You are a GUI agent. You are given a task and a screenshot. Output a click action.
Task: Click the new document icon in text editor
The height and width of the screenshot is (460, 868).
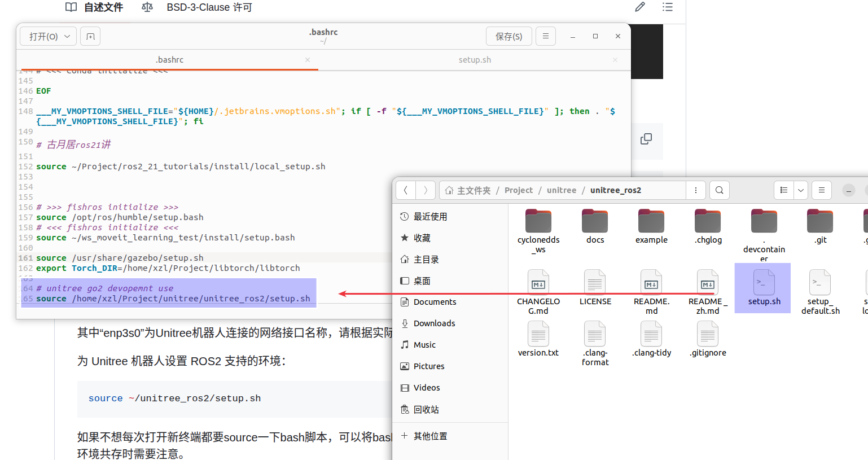coord(90,37)
